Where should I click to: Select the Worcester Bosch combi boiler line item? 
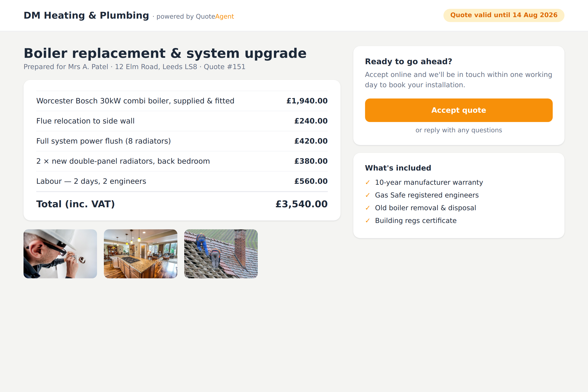click(182, 101)
